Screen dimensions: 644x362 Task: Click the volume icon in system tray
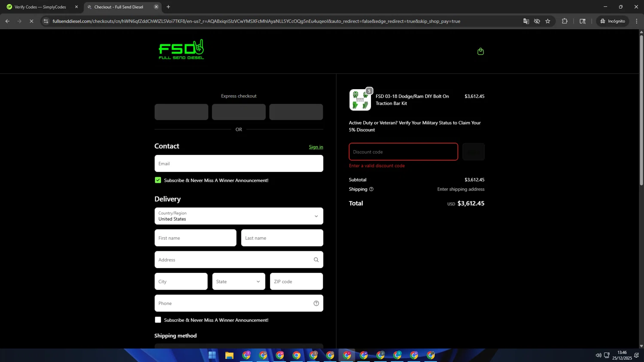tap(598, 355)
